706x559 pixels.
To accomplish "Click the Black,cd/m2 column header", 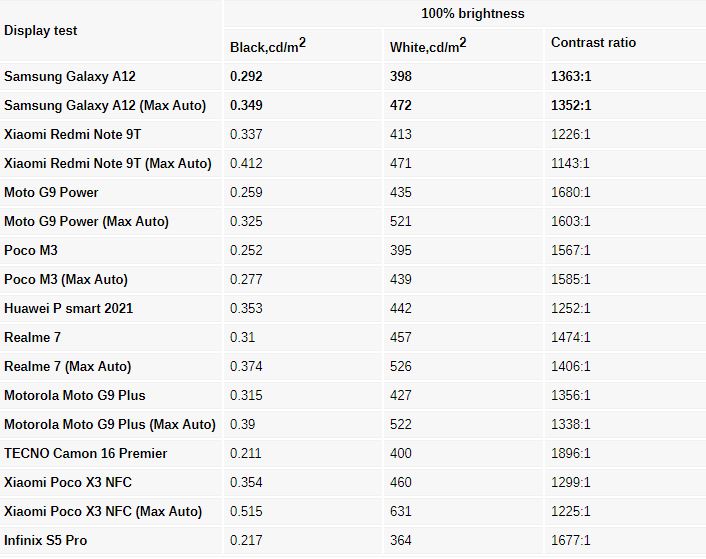I will point(268,45).
